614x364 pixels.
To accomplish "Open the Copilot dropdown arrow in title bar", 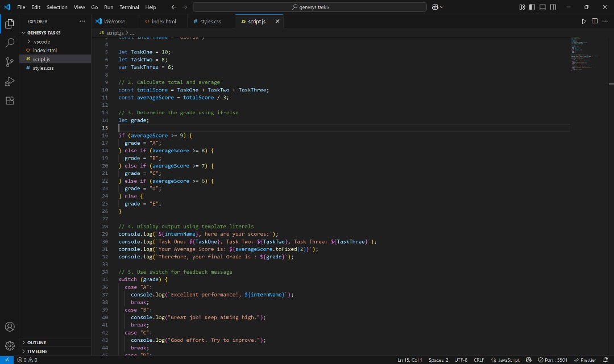I will point(442,7).
